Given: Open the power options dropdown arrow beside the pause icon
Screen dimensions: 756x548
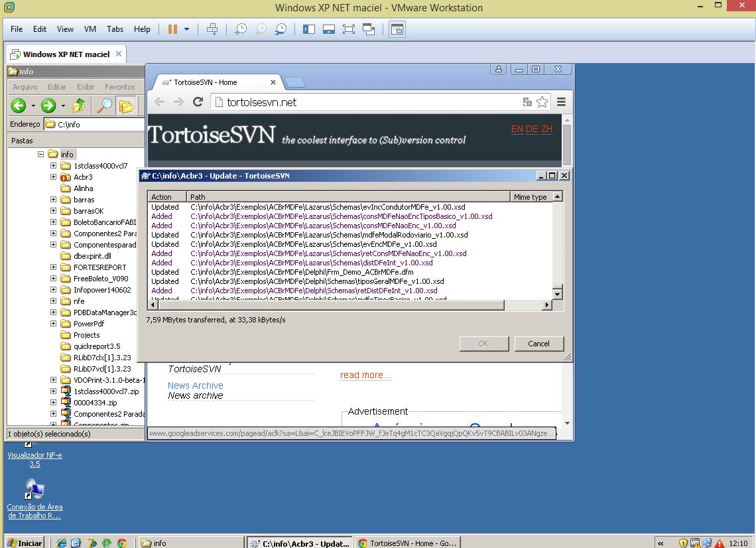Looking at the screenshot, I should pos(186,29).
